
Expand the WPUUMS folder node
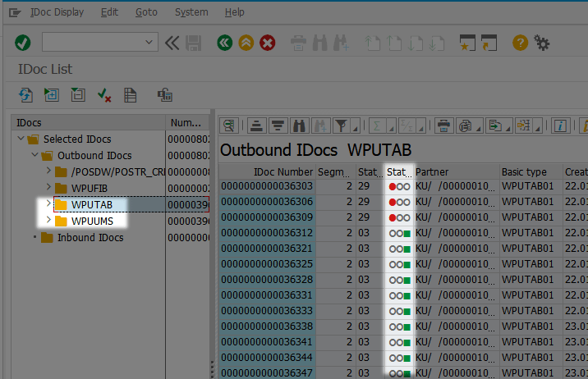(48, 221)
